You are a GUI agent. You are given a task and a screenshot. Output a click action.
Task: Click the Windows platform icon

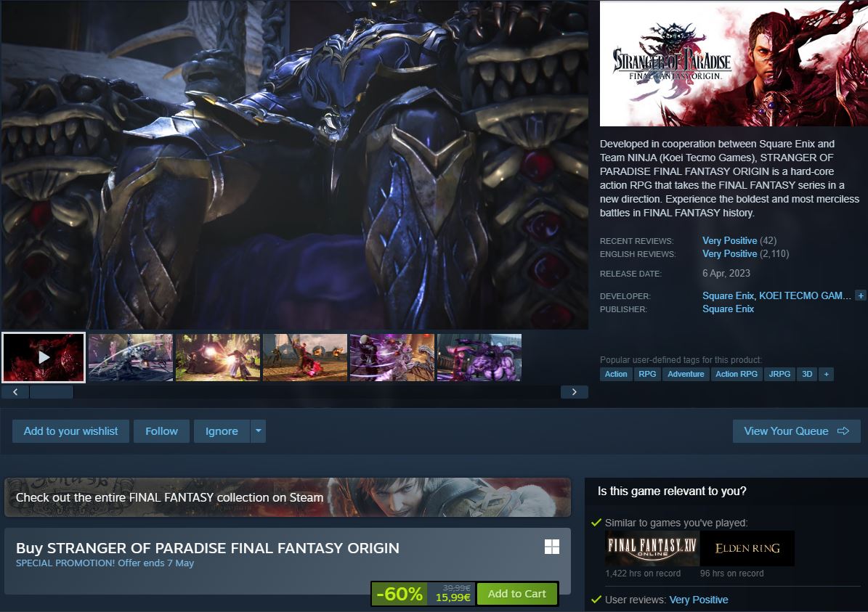pos(552,547)
